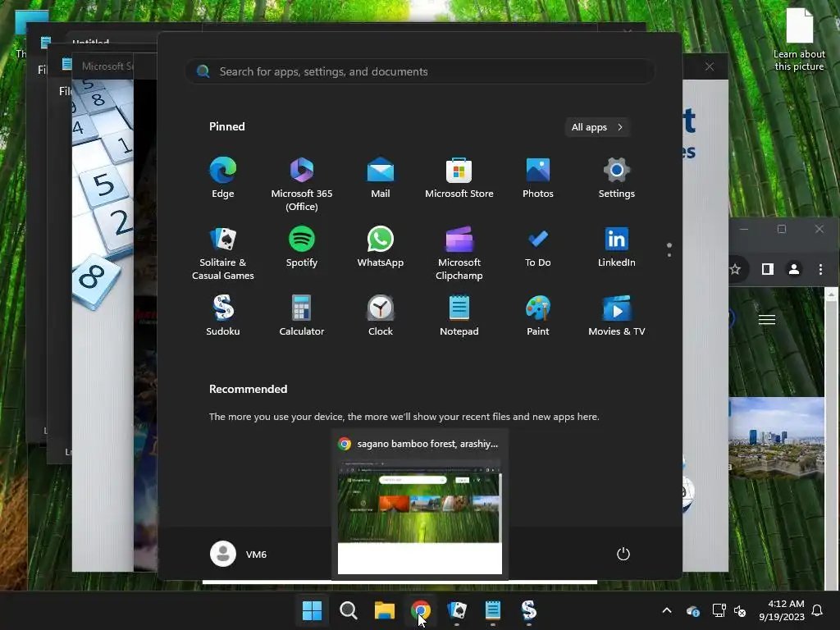Screen dimensions: 840x630
Task: Open WhatsApp pinned app
Action: pyautogui.click(x=381, y=248)
